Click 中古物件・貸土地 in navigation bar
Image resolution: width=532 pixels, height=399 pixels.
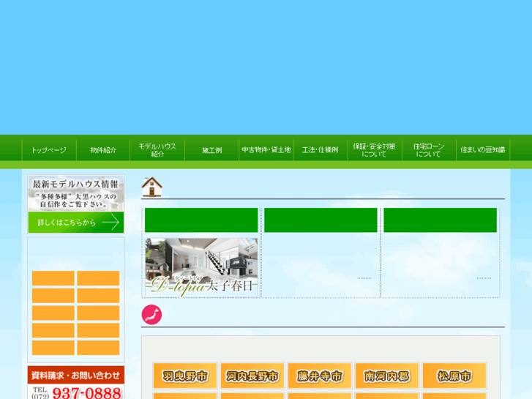(x=266, y=150)
